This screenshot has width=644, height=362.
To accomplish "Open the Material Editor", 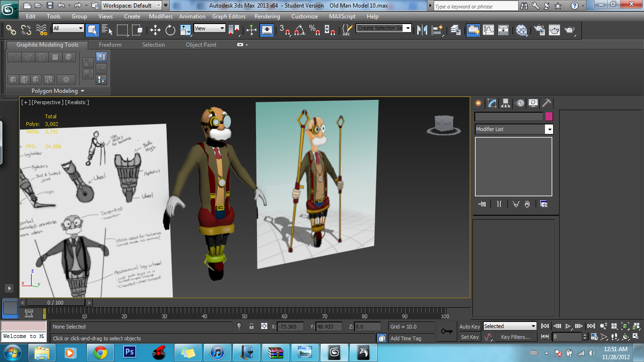I will 521,30.
